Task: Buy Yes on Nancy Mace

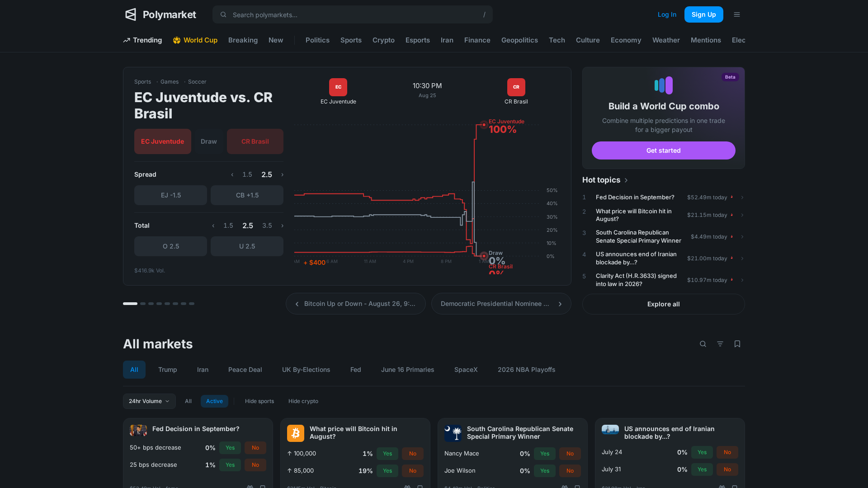Action: point(545,454)
